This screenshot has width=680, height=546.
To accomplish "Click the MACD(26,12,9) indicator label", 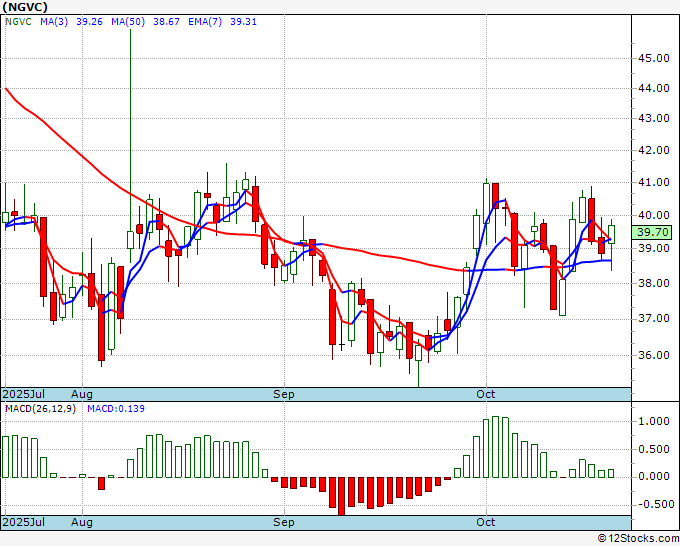I will 40,409.
